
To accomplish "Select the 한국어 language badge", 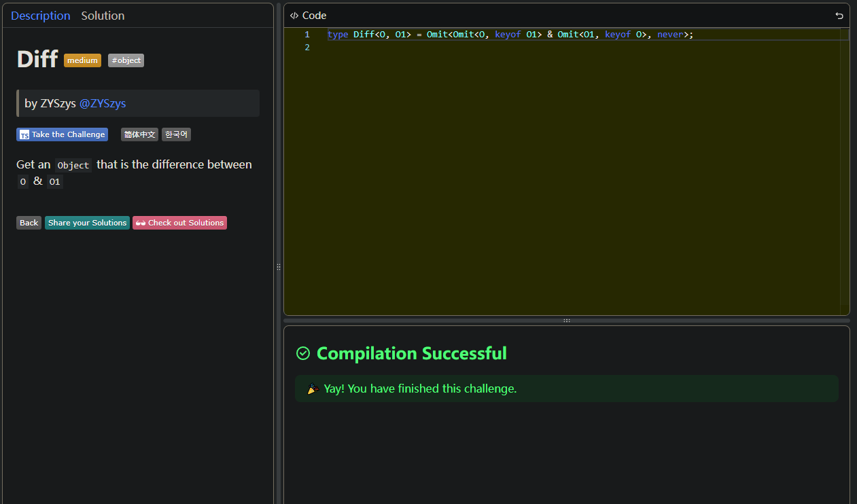I will tap(176, 134).
